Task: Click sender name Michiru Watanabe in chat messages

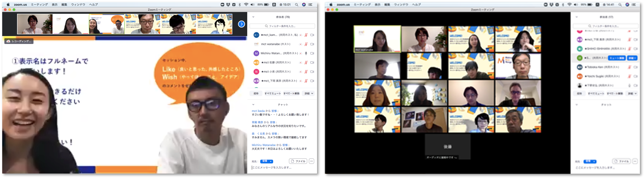Action: 263,145
